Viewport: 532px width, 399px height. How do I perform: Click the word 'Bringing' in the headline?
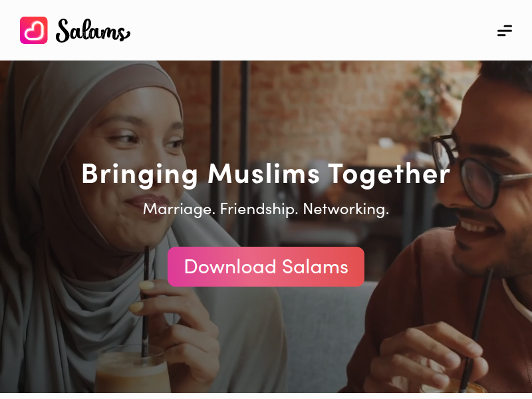pyautogui.click(x=140, y=174)
